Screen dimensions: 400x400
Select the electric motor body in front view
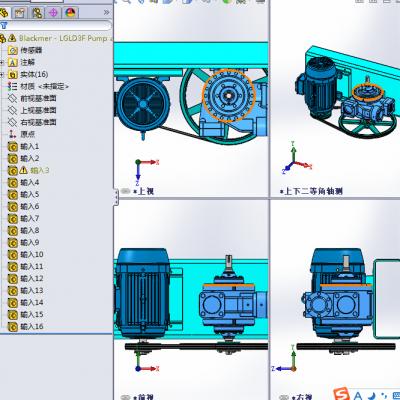tap(142, 293)
